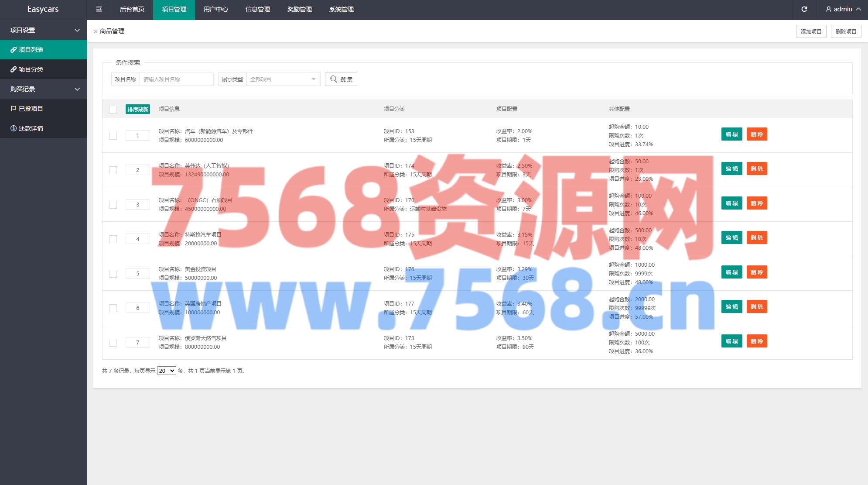Open 项目列表 link icon in sidebar
The width and height of the screenshot is (868, 485).
click(14, 50)
